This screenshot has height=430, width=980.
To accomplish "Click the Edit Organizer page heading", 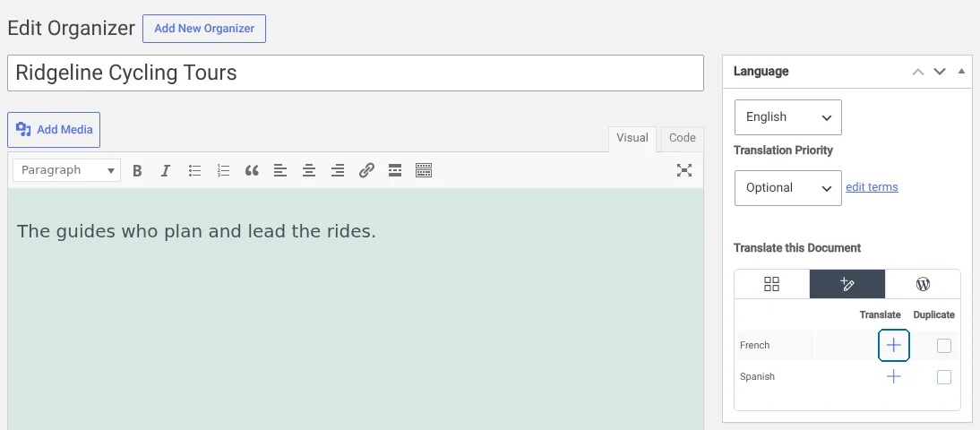I will 72,29.
